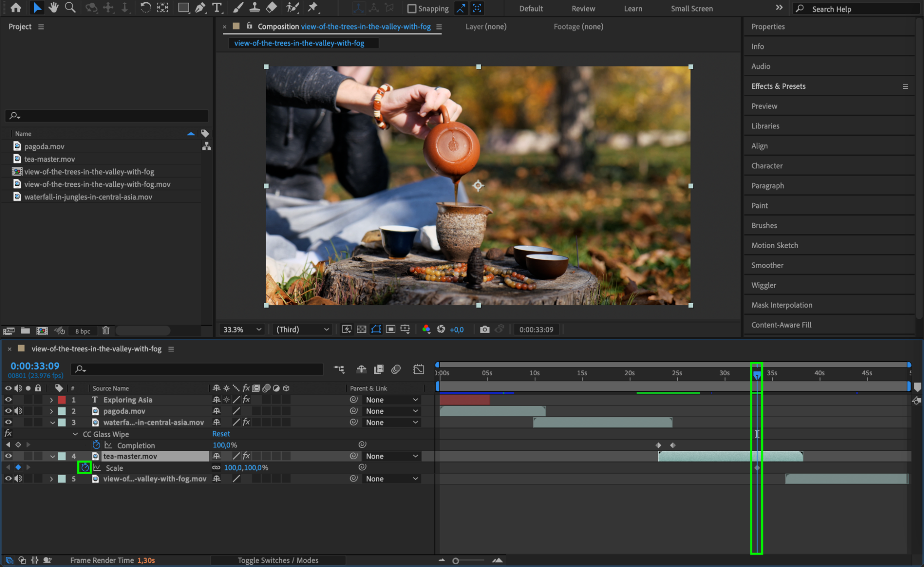Select the Zoom tool in toolbar
The height and width of the screenshot is (567, 924).
70,7
